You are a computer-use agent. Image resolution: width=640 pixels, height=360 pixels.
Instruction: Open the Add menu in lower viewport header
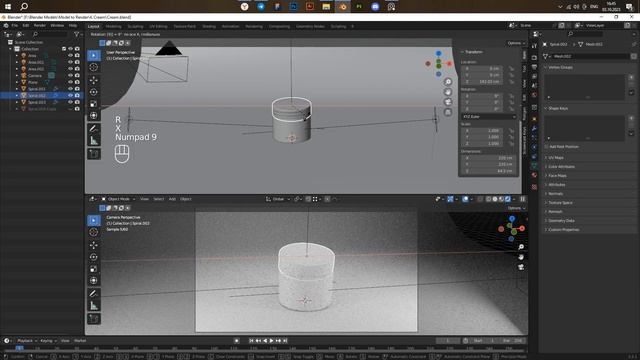coord(172,199)
